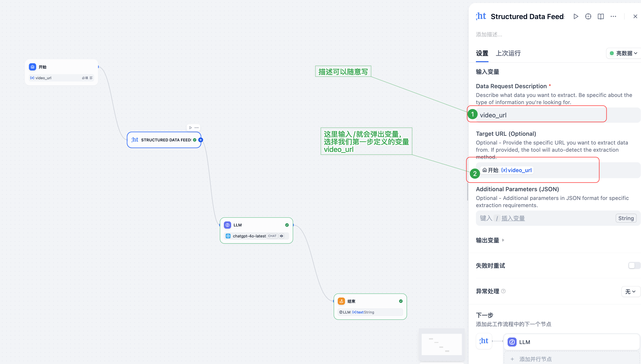Click the LLM node brain icon on canvas
The width and height of the screenshot is (641, 364).
(x=228, y=225)
